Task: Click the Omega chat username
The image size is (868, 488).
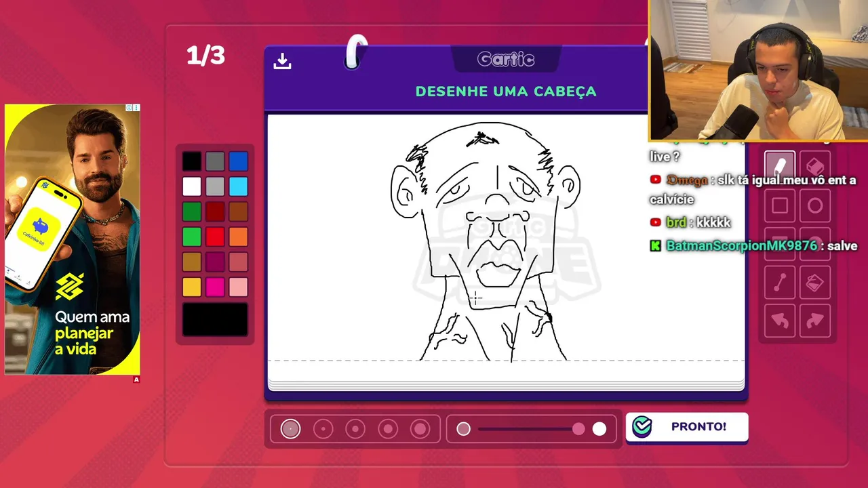Action: click(687, 180)
